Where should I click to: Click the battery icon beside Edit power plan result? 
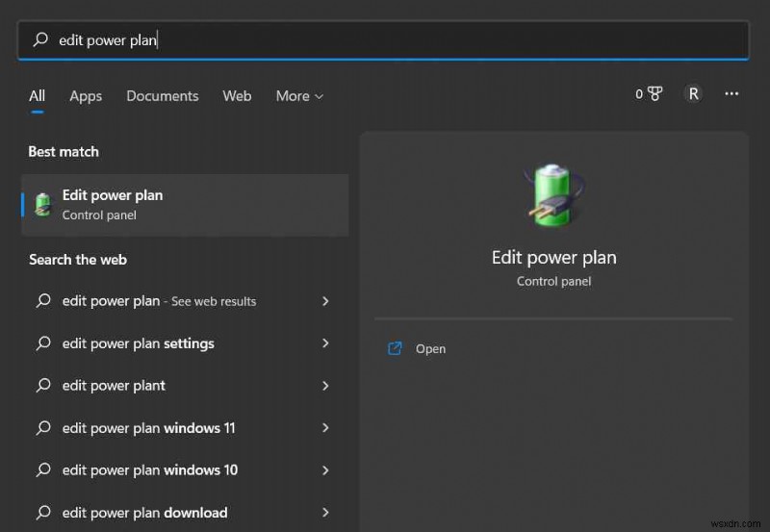coord(42,204)
